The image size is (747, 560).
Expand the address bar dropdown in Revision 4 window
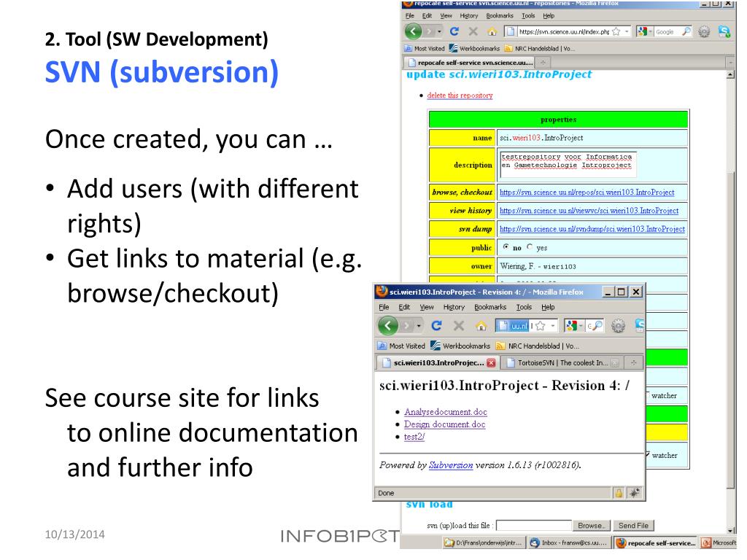click(553, 326)
